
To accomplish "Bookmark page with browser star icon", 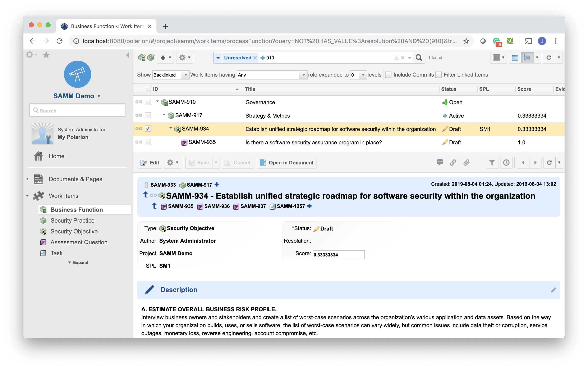I will click(x=466, y=41).
